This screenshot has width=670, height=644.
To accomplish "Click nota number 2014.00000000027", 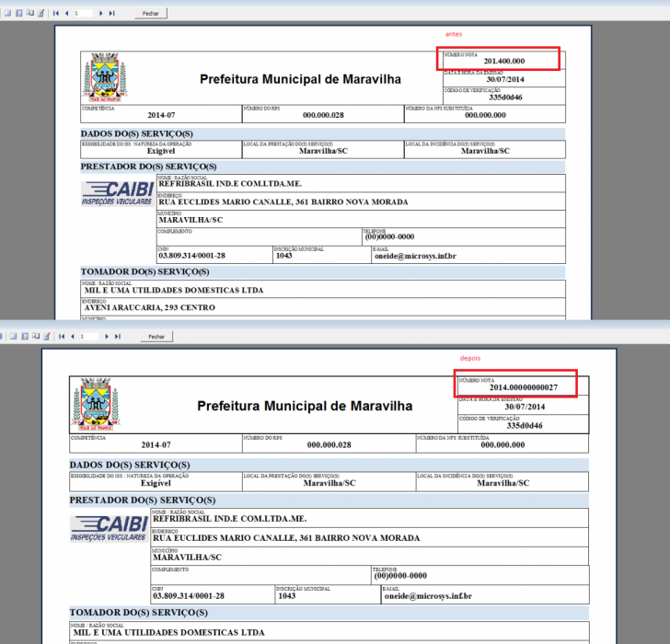I will [524, 387].
